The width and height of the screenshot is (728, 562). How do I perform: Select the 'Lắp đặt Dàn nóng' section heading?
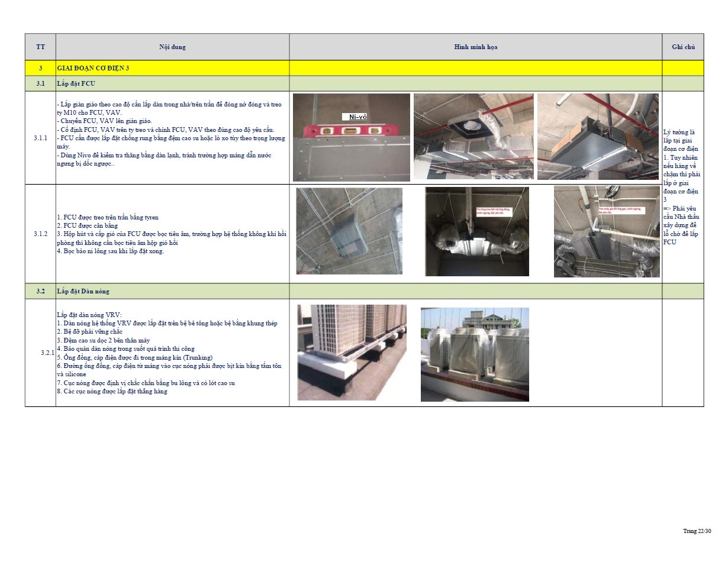[83, 291]
